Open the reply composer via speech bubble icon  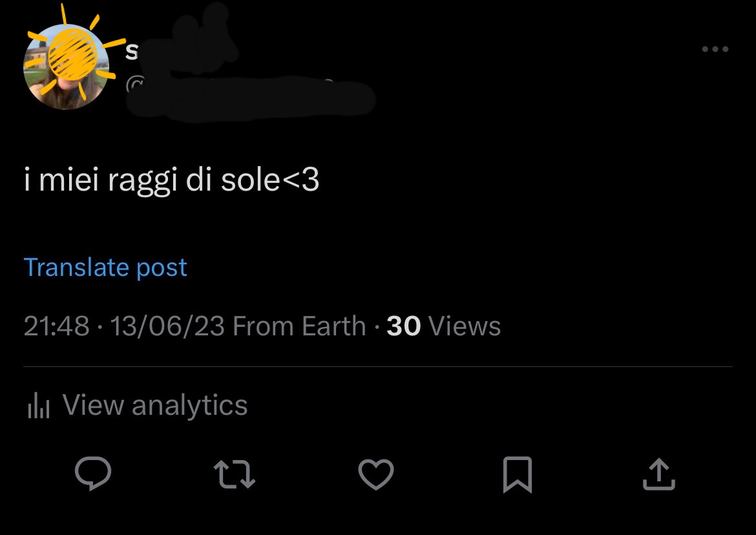[x=93, y=474]
